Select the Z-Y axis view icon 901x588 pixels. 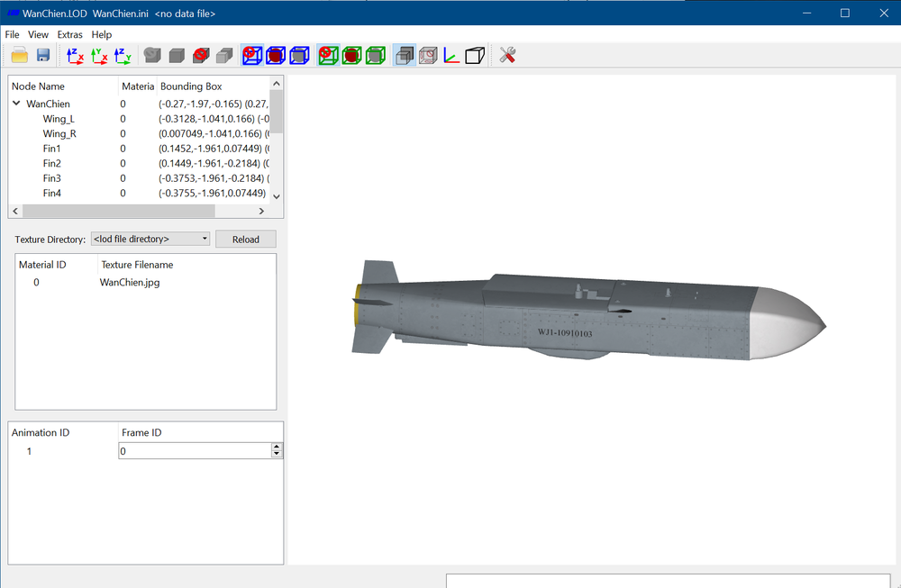point(123,55)
